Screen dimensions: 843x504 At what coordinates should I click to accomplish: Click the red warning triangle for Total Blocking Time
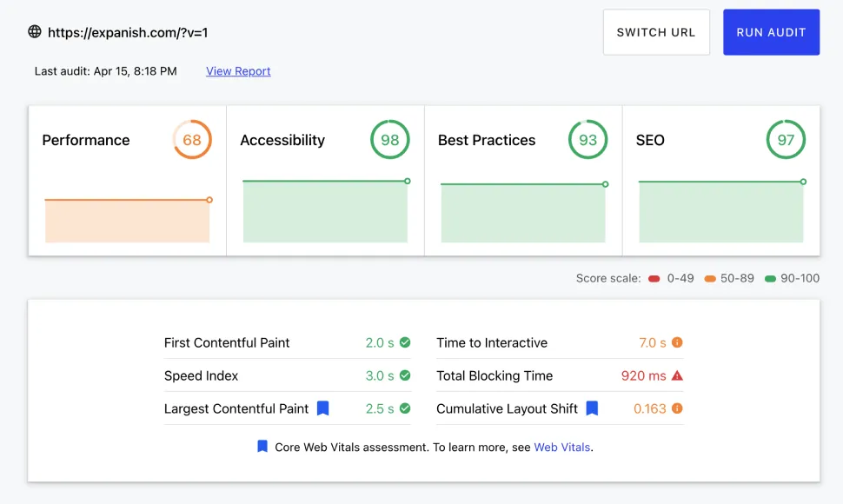[677, 375]
